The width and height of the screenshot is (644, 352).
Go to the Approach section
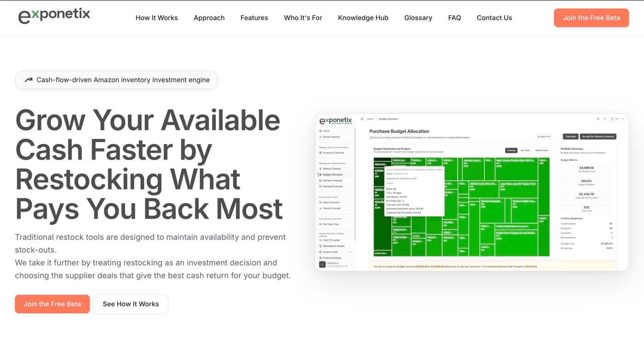[209, 17]
